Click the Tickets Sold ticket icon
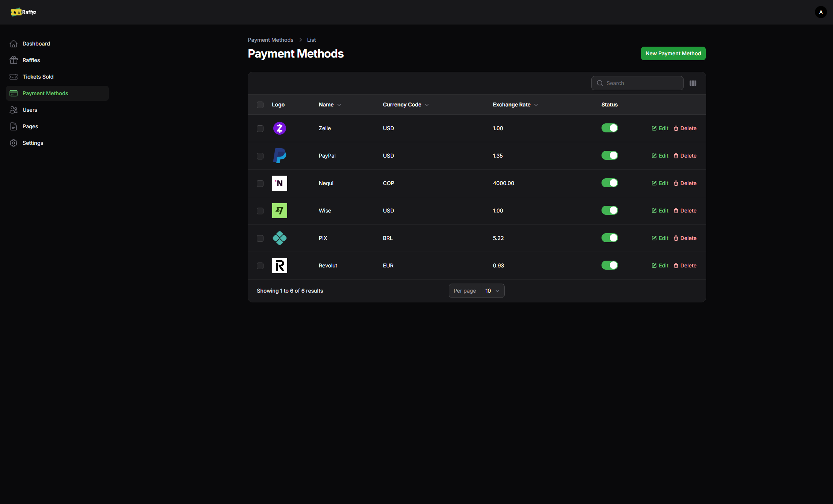833x504 pixels. [x=14, y=77]
